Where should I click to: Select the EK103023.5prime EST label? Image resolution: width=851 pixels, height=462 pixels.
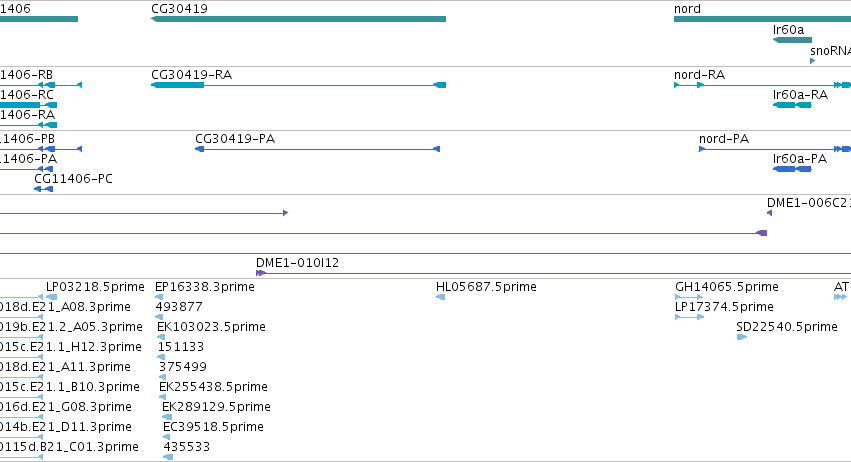[211, 327]
